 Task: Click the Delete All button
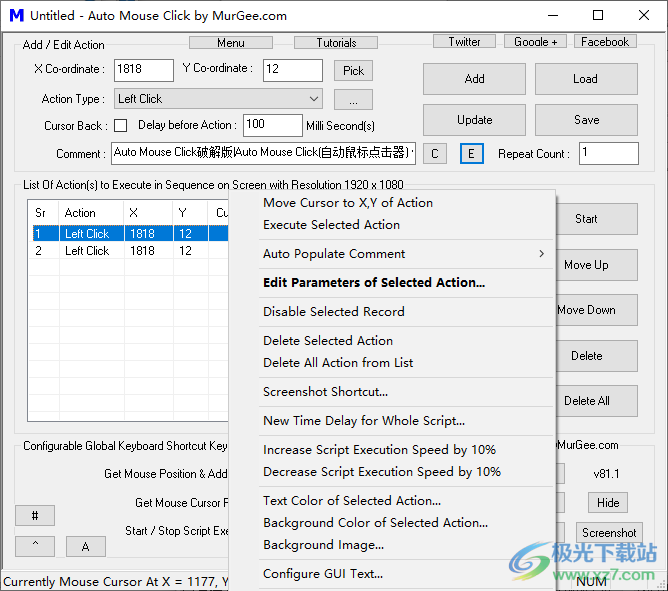[x=596, y=401]
